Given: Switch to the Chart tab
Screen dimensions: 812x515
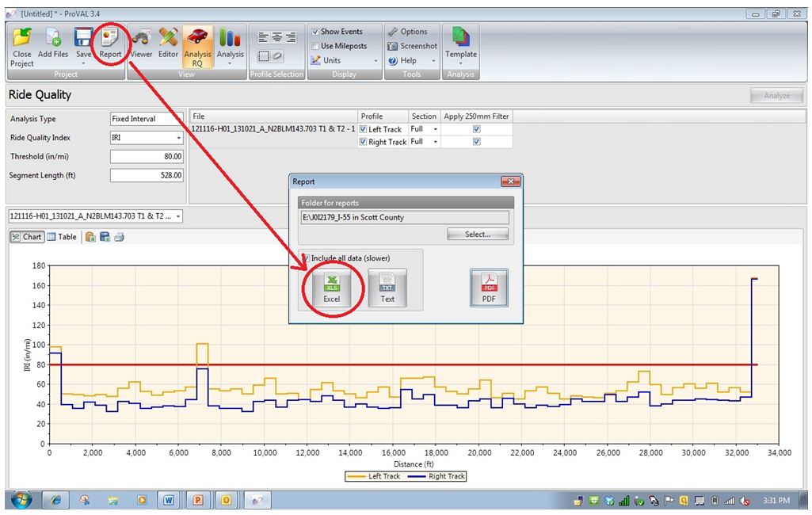Looking at the screenshot, I should tap(26, 237).
